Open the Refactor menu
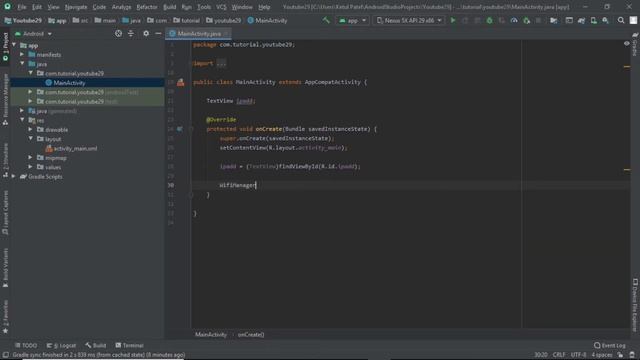Viewport: 640px width, 360px height. click(x=147, y=7)
